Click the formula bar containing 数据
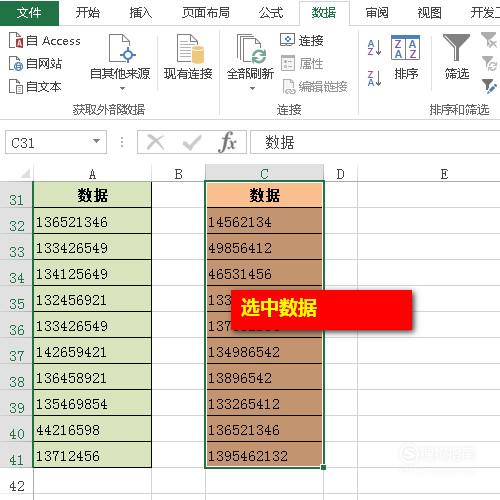 pyautogui.click(x=375, y=142)
